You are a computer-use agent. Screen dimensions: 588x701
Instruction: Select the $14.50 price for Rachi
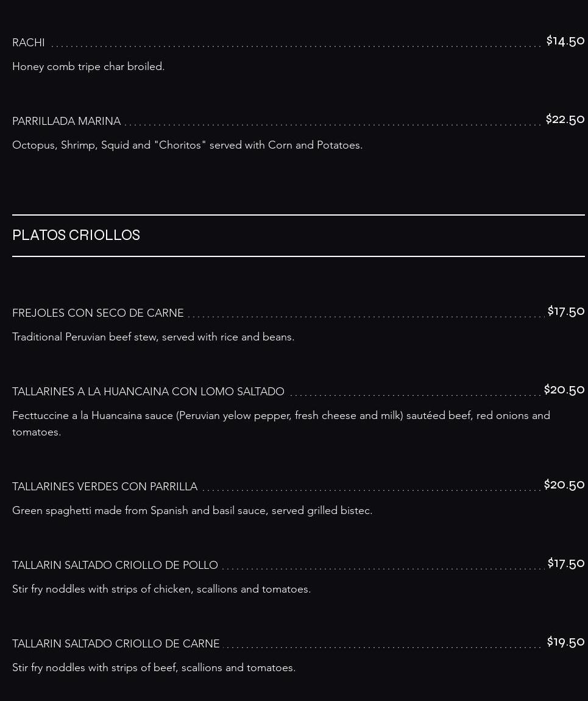tap(565, 41)
